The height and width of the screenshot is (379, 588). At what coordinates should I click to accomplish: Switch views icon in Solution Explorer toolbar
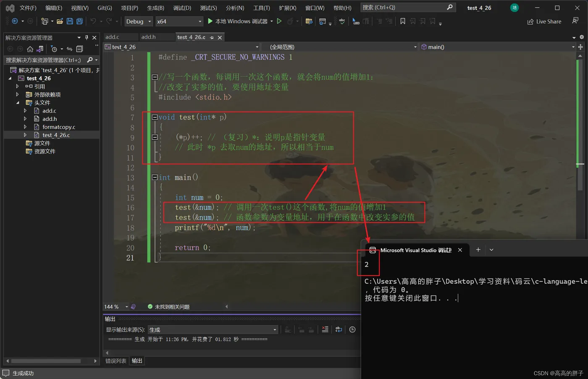(x=40, y=49)
